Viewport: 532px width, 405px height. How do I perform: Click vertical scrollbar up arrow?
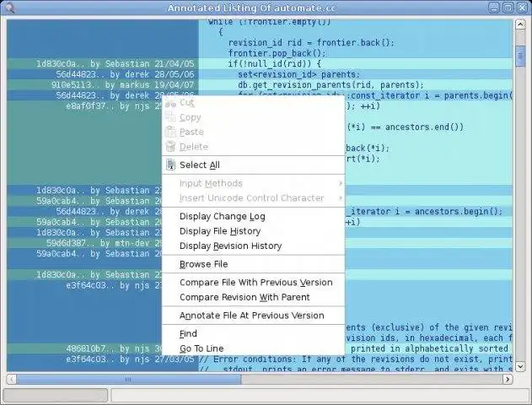[520, 24]
